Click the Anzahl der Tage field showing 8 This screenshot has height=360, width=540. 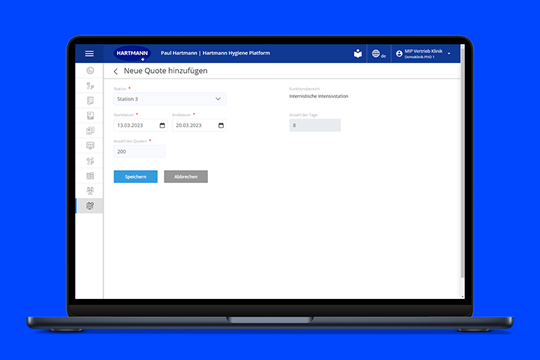click(x=315, y=125)
